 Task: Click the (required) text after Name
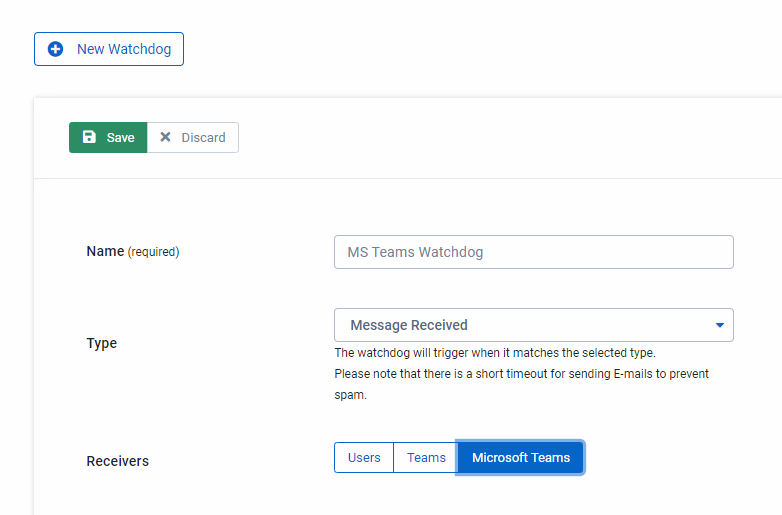point(154,252)
